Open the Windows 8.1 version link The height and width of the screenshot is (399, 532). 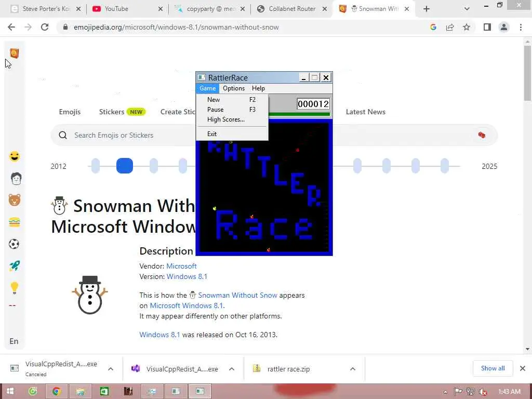(x=187, y=276)
